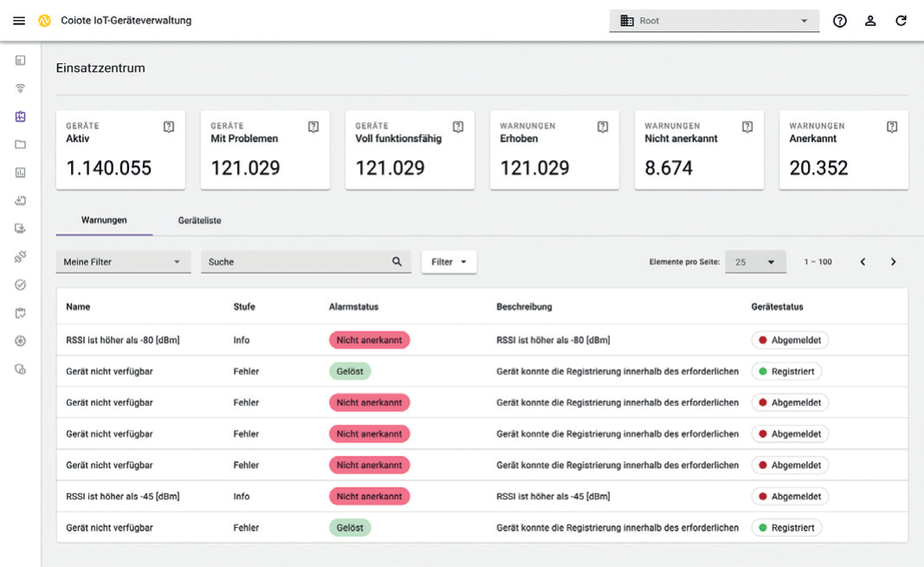
Task: Click the Filter button
Action: pyautogui.click(x=448, y=261)
